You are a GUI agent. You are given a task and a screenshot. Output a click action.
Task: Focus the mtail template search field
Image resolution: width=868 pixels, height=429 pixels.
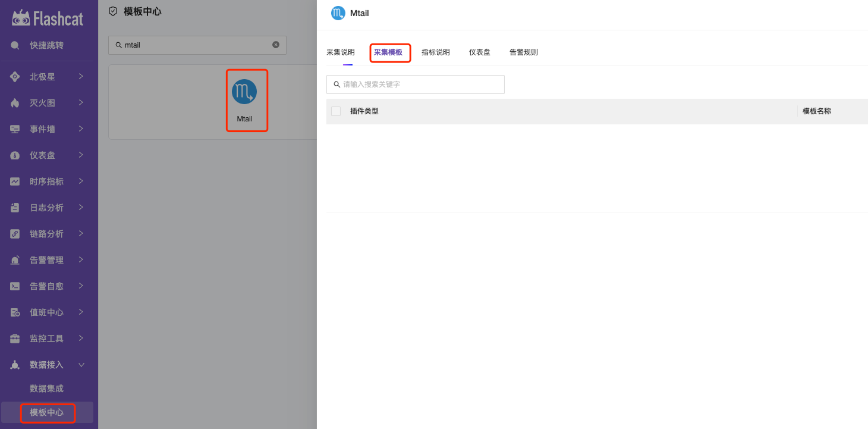pyautogui.click(x=197, y=45)
